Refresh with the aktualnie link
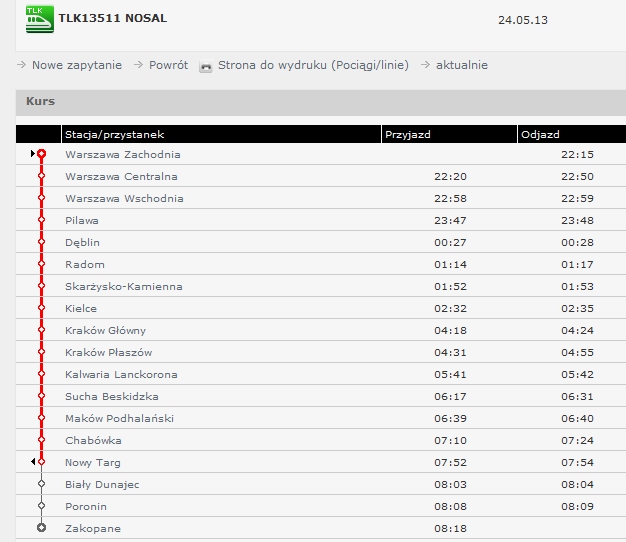626x542 pixels. [x=462, y=65]
